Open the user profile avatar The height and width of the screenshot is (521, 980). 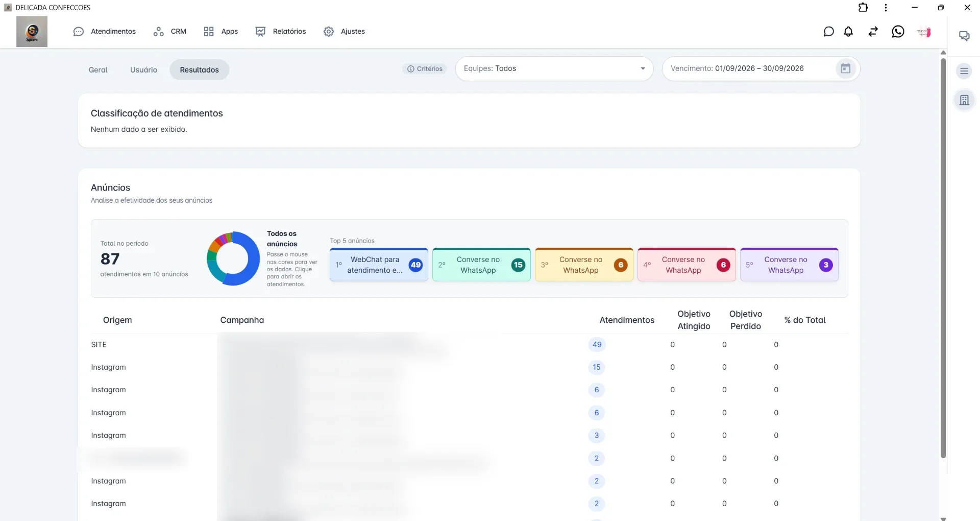click(924, 32)
